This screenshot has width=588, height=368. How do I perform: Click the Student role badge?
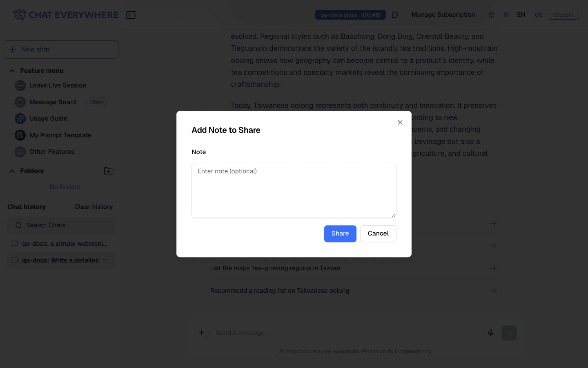click(x=563, y=15)
